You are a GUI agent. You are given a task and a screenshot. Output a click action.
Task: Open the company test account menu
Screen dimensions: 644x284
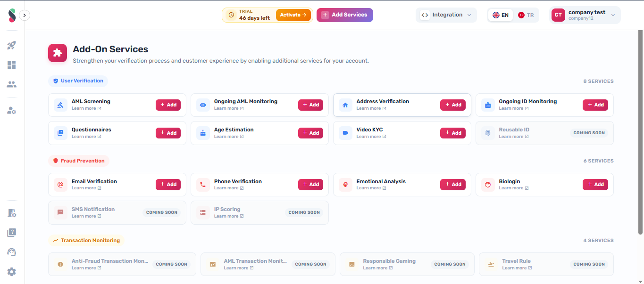tap(585, 15)
